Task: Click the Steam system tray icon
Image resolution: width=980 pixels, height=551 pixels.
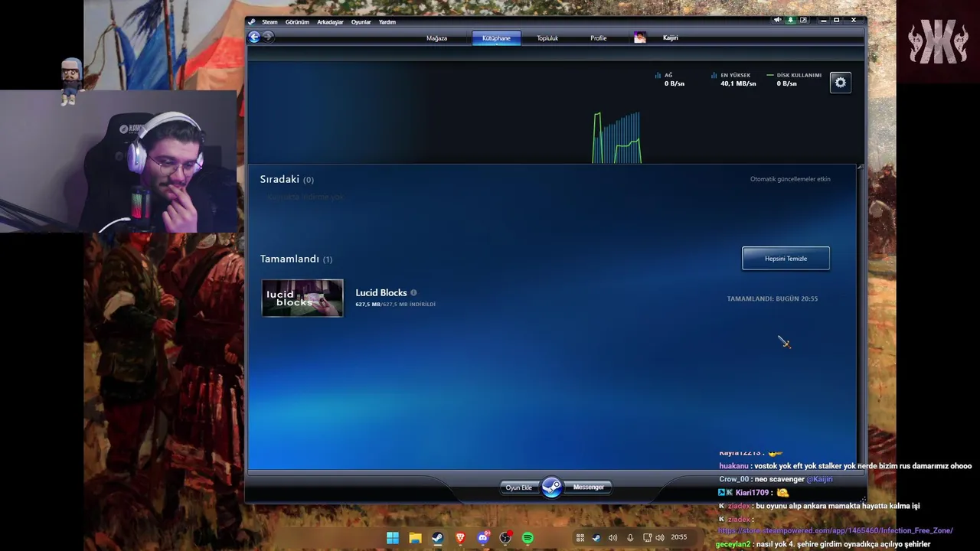Action: (596, 538)
